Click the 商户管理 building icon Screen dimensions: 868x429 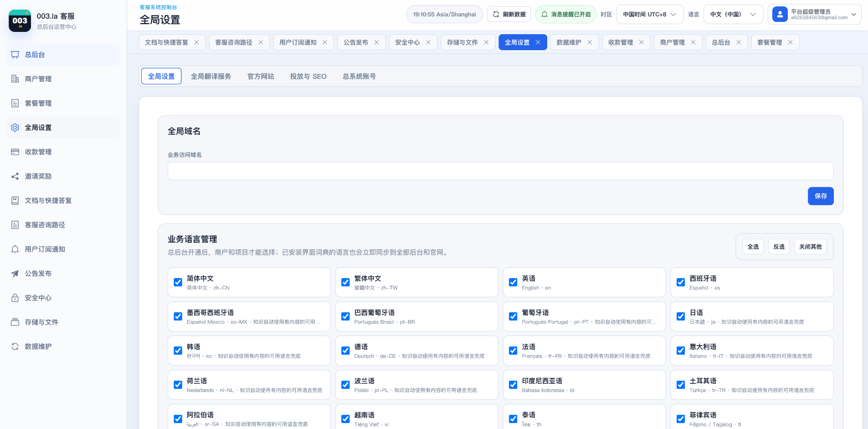pos(15,79)
